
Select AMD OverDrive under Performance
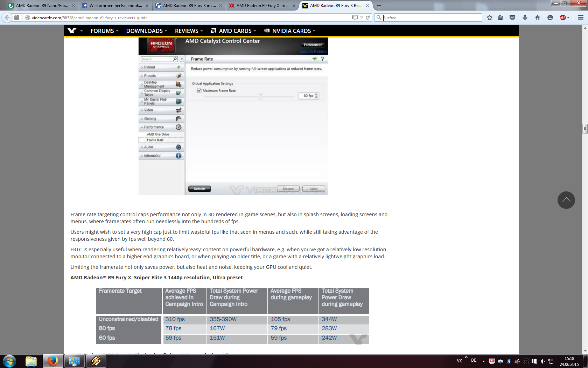[x=158, y=134]
